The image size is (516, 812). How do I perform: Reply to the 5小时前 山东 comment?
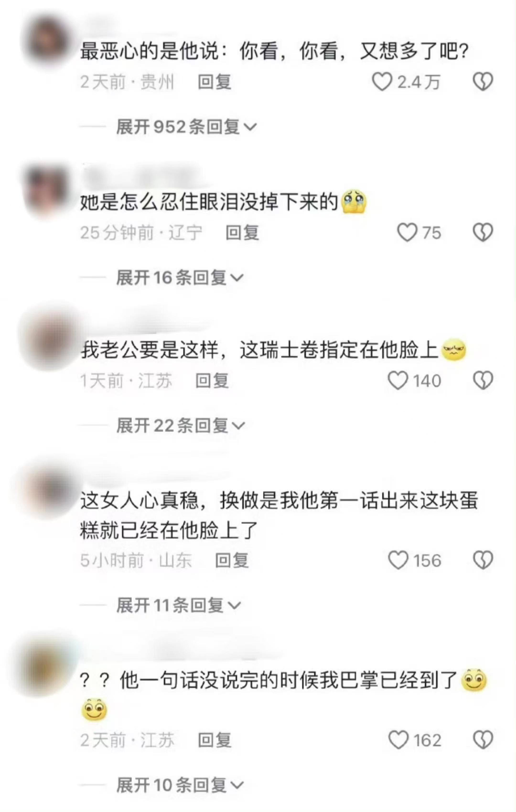pos(232,560)
